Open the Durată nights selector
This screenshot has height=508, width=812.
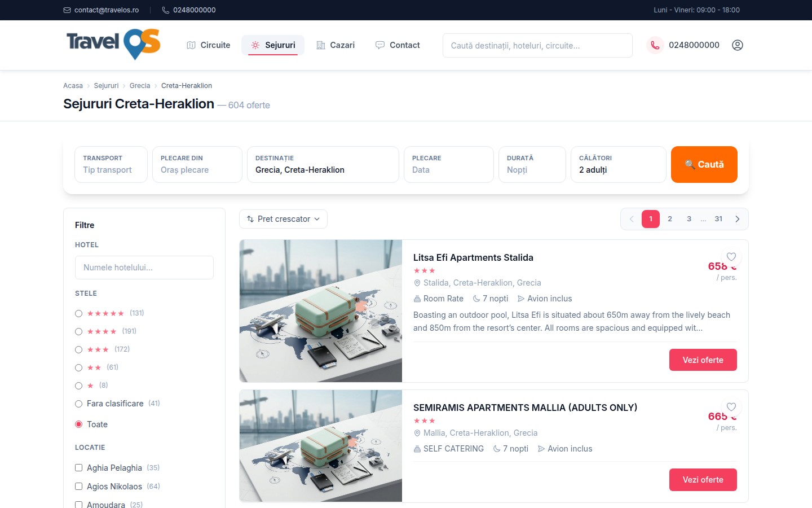(x=532, y=164)
